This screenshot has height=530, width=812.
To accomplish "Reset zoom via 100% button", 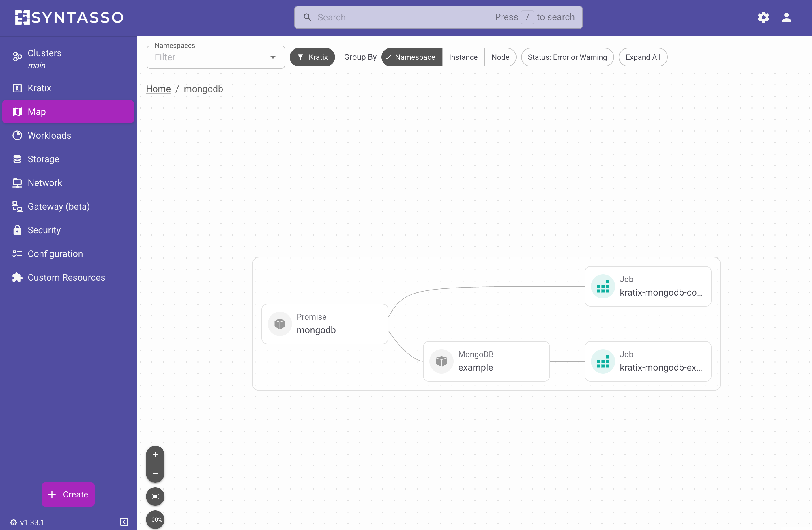I will coord(155,519).
